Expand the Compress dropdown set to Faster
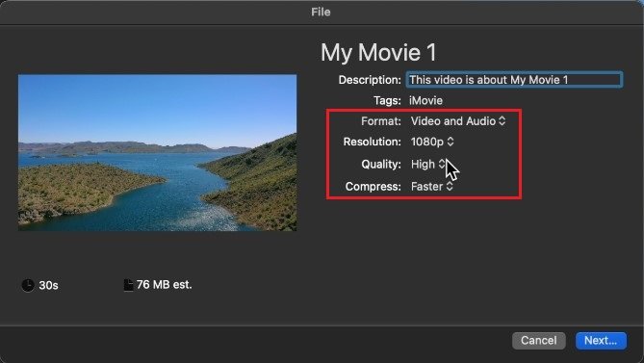The image size is (644, 363). click(x=431, y=187)
